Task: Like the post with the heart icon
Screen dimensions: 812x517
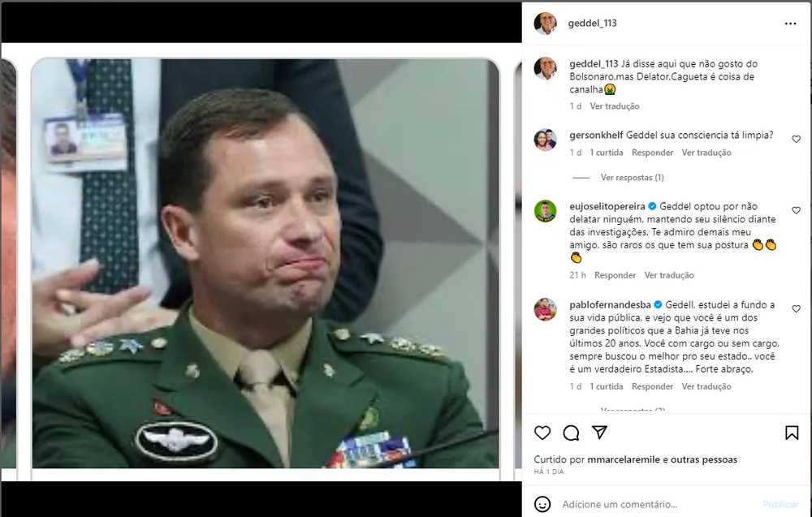Action: tap(542, 433)
